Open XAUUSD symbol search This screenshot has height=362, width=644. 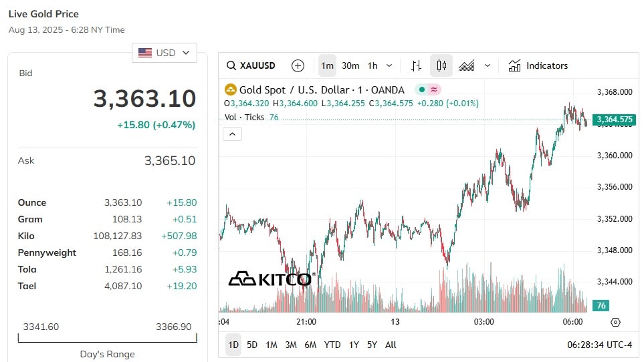tap(251, 65)
